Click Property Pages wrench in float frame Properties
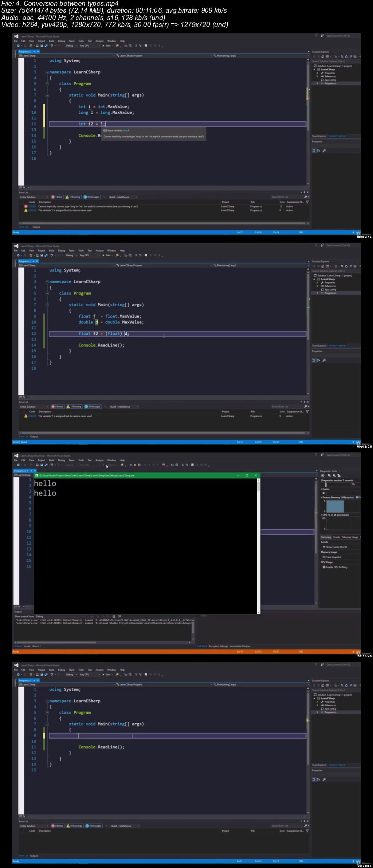The height and width of the screenshot is (868, 373). (x=324, y=360)
